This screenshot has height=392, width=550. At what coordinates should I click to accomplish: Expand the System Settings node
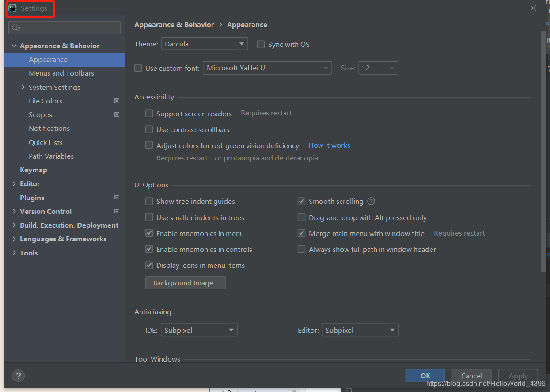23,87
